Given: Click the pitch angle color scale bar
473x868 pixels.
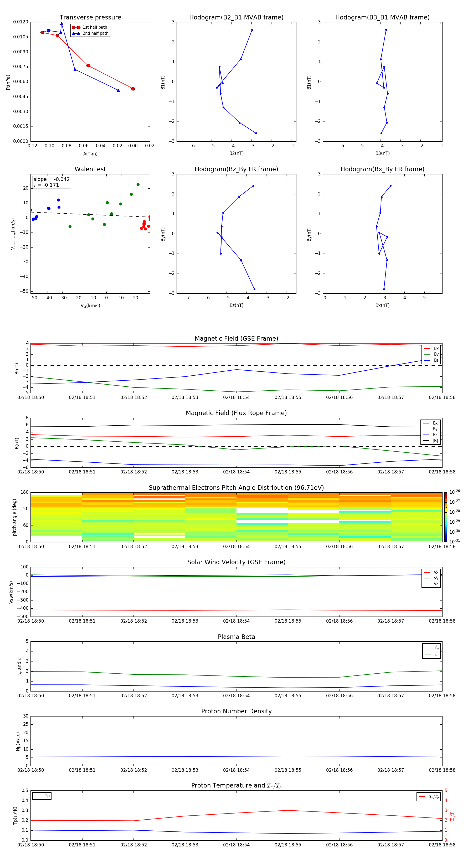Looking at the screenshot, I should (446, 517).
